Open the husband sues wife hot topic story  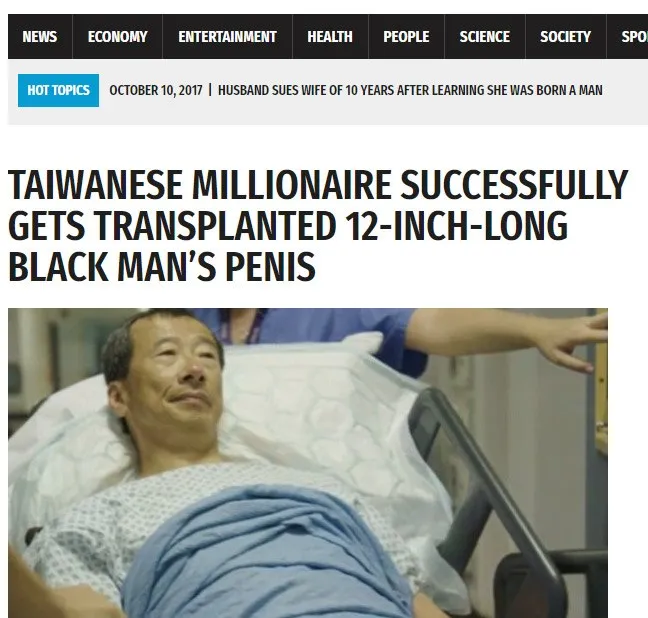point(410,90)
